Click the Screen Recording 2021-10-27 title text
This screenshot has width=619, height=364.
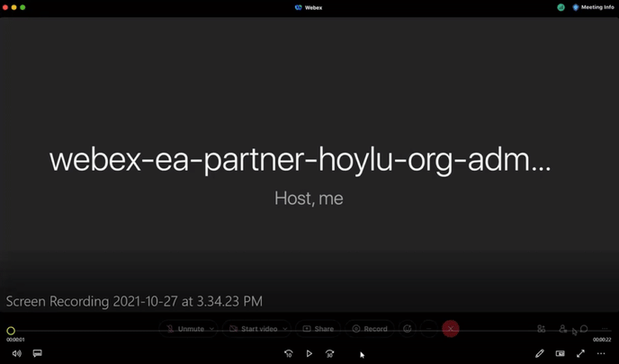(134, 301)
